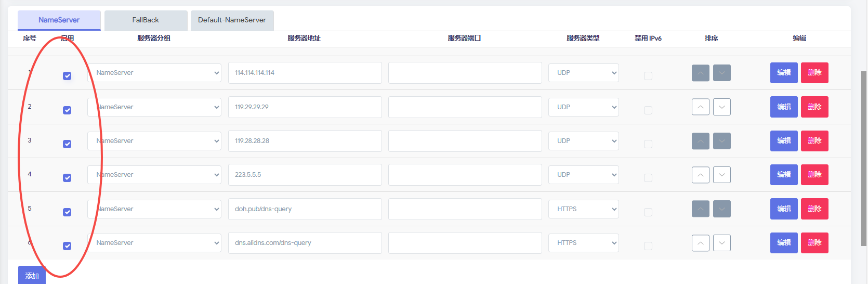Move dns.alidns.com server down in order
868x284 pixels.
click(x=722, y=243)
